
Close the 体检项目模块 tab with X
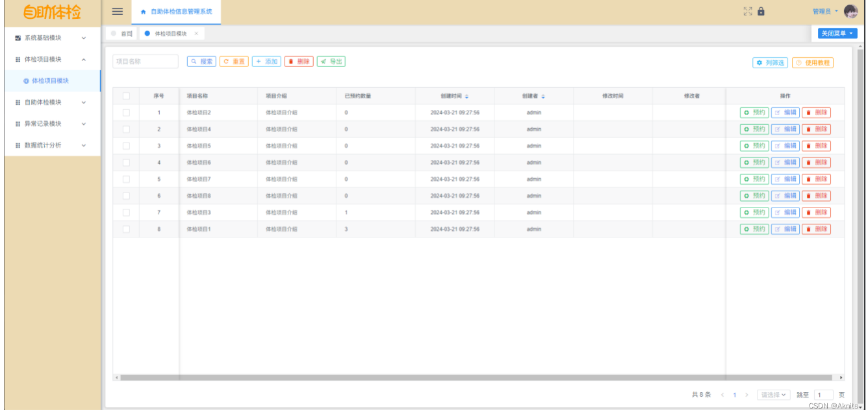tap(196, 33)
